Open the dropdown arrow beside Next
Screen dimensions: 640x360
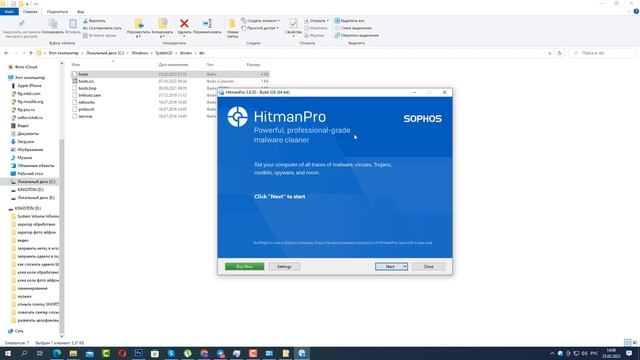(405, 267)
